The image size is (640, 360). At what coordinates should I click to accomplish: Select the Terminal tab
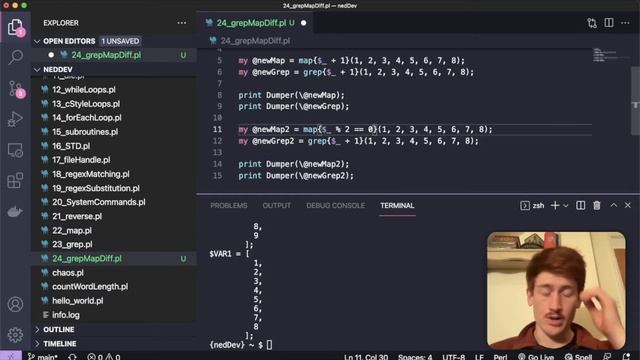click(x=397, y=205)
